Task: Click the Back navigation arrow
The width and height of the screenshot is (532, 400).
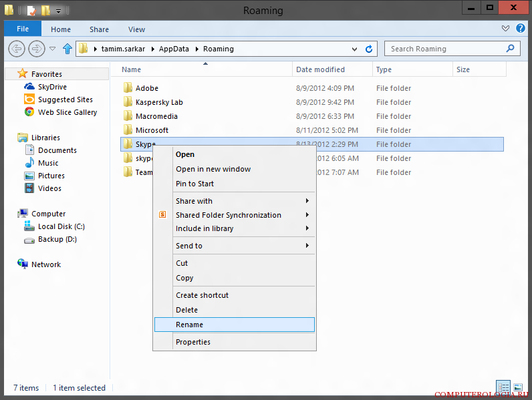Action: pos(17,49)
